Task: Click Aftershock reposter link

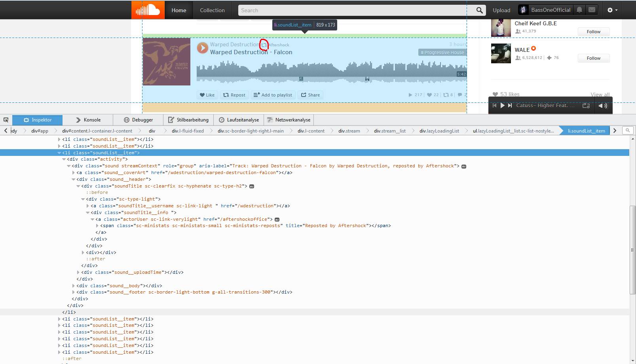Action: pyautogui.click(x=279, y=45)
